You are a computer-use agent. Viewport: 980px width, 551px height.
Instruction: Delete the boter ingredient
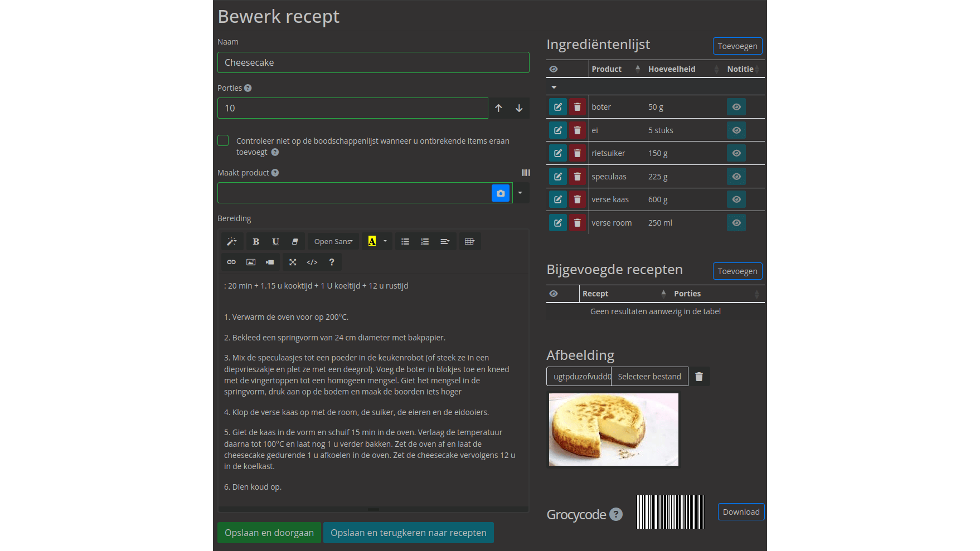coord(578,107)
